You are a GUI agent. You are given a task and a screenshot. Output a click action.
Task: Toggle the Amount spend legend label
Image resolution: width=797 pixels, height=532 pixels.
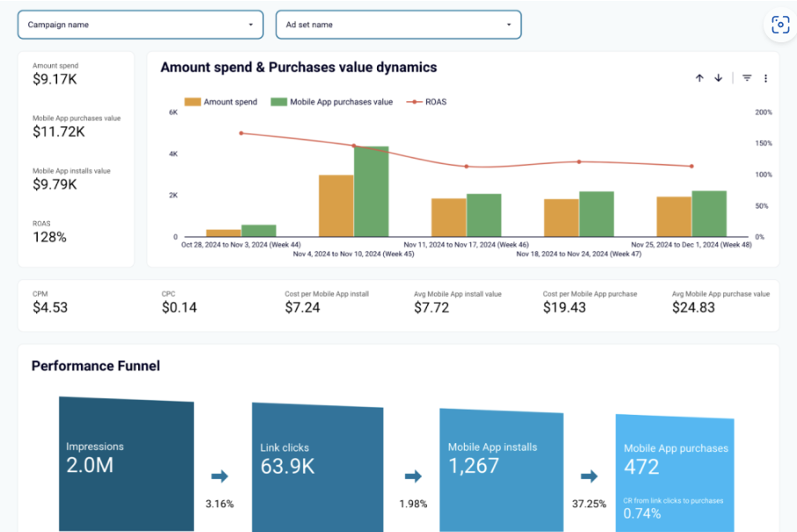[230, 101]
